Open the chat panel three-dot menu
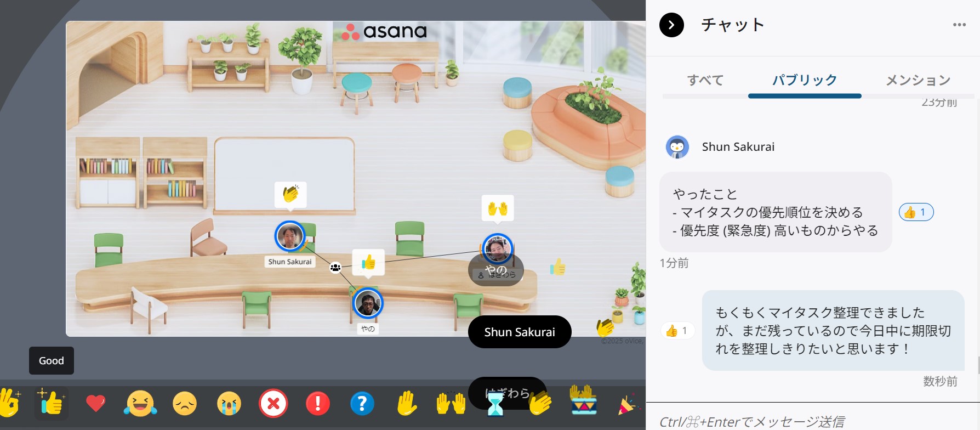 point(959,25)
